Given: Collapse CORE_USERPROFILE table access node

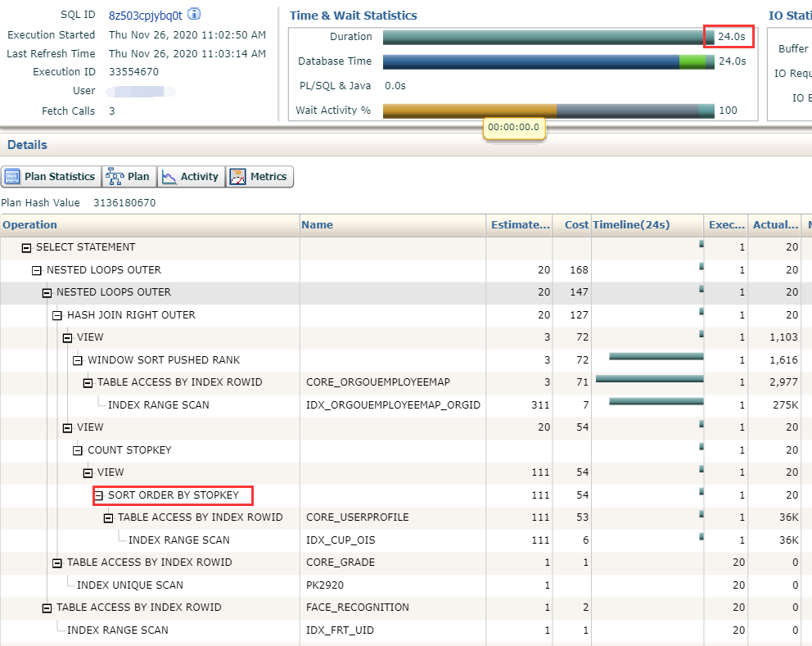Looking at the screenshot, I should tap(108, 517).
